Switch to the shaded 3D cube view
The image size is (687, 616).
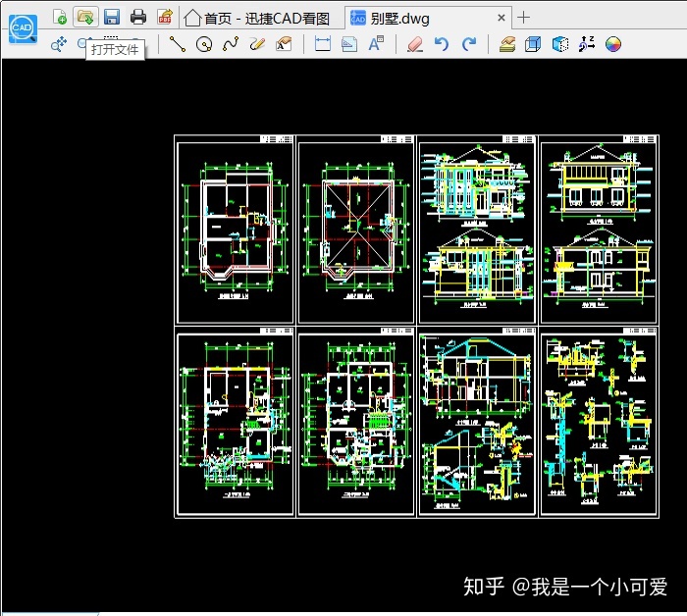click(x=560, y=44)
